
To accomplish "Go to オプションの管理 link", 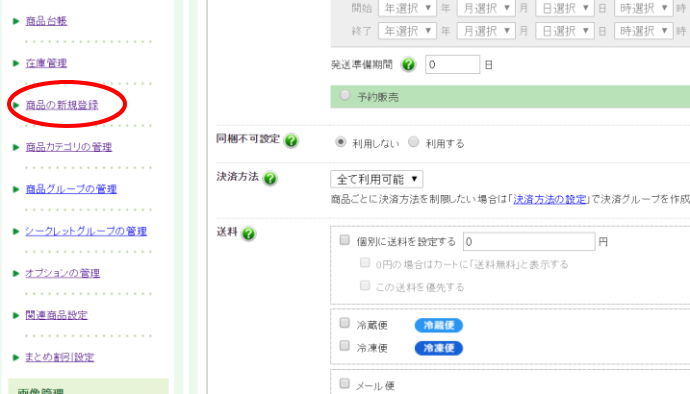I will (62, 273).
